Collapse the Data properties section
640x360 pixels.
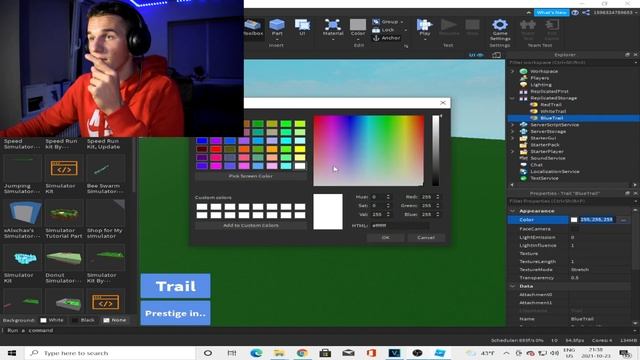point(513,286)
